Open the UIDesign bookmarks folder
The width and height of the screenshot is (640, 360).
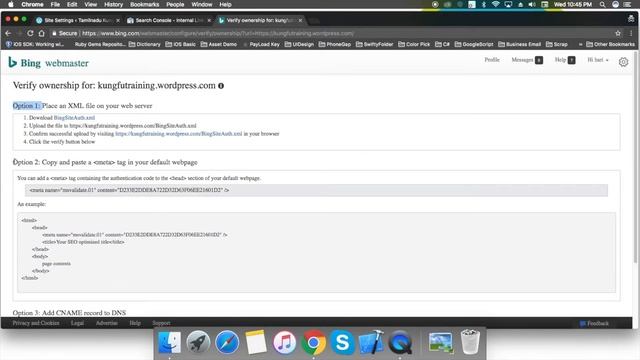click(299, 44)
